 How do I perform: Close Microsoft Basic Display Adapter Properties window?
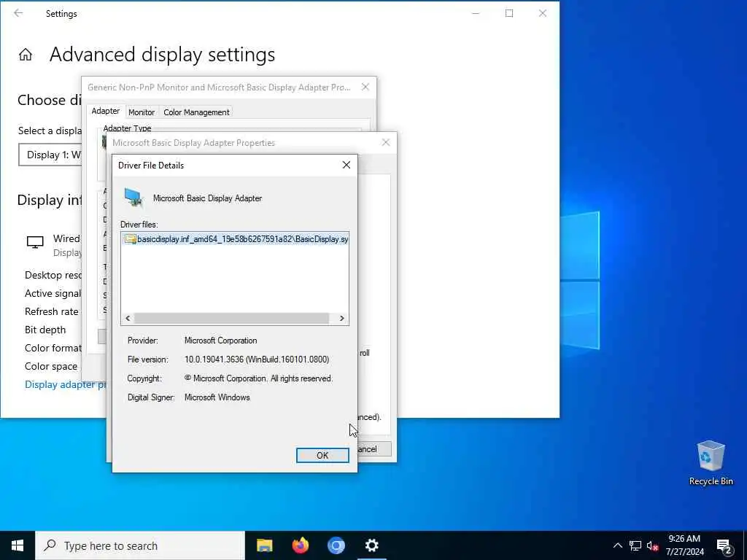(x=386, y=142)
